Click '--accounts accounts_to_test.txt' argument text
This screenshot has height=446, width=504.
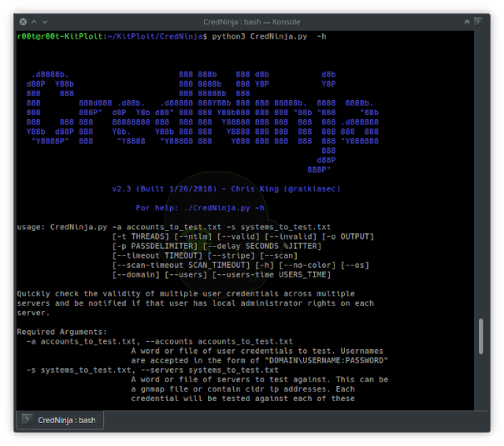pos(219,341)
